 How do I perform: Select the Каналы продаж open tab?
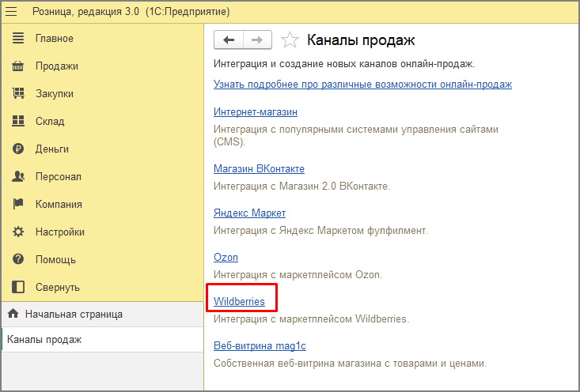click(x=102, y=339)
